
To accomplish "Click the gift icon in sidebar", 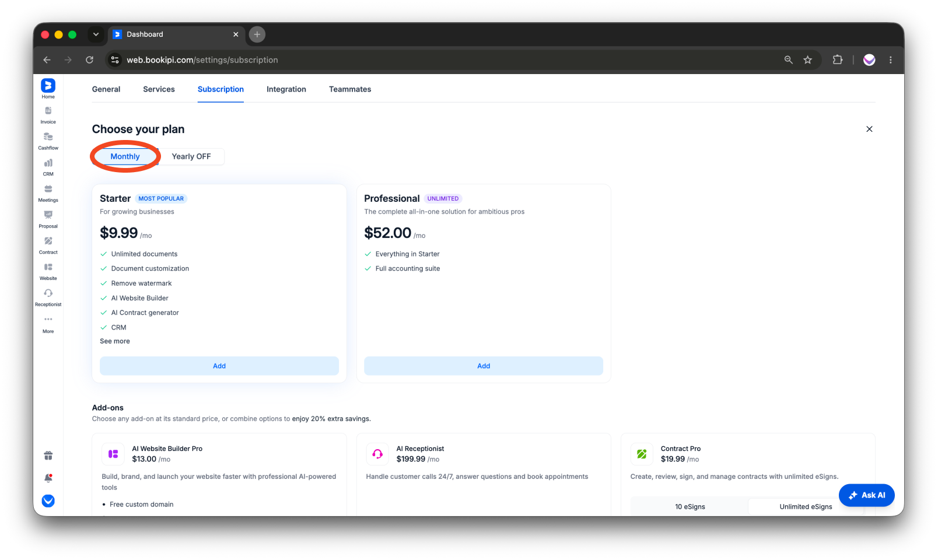I will [48, 456].
